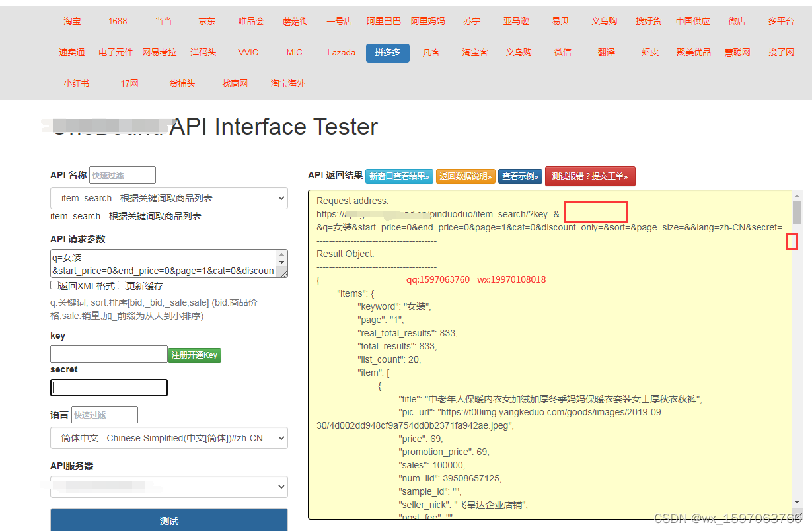
Task: Focus the secret input field
Action: (109, 388)
